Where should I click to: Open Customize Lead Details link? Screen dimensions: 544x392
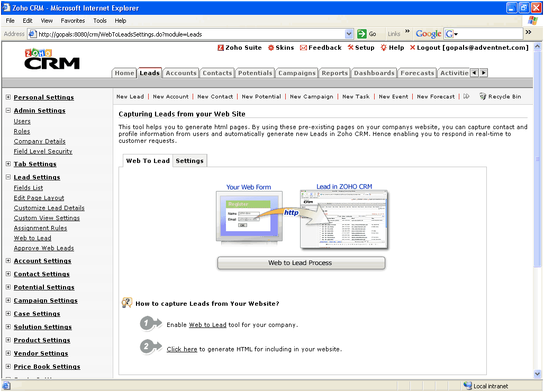click(49, 208)
